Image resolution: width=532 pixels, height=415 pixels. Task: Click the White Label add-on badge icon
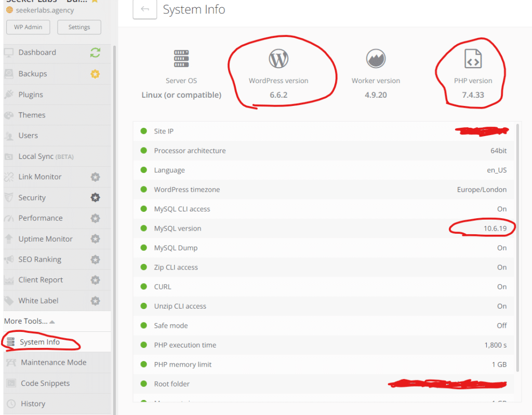point(96,301)
